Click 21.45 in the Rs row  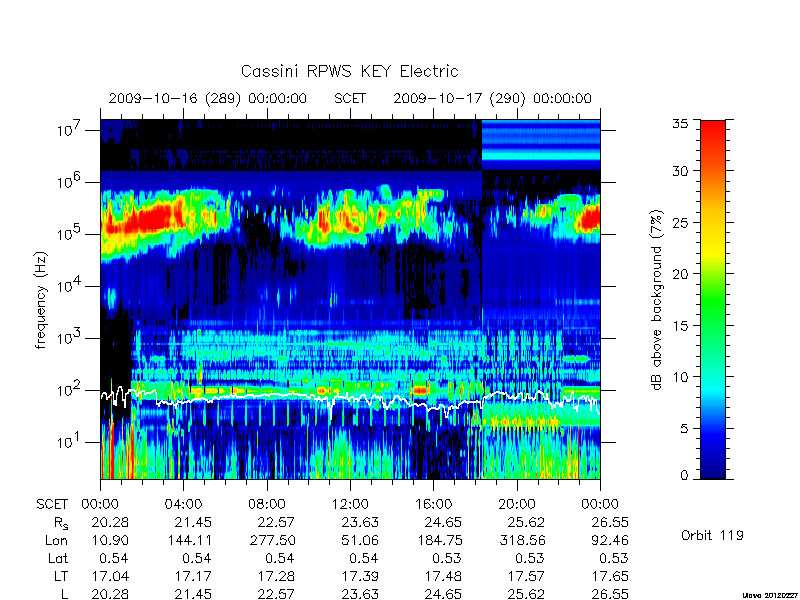(193, 522)
